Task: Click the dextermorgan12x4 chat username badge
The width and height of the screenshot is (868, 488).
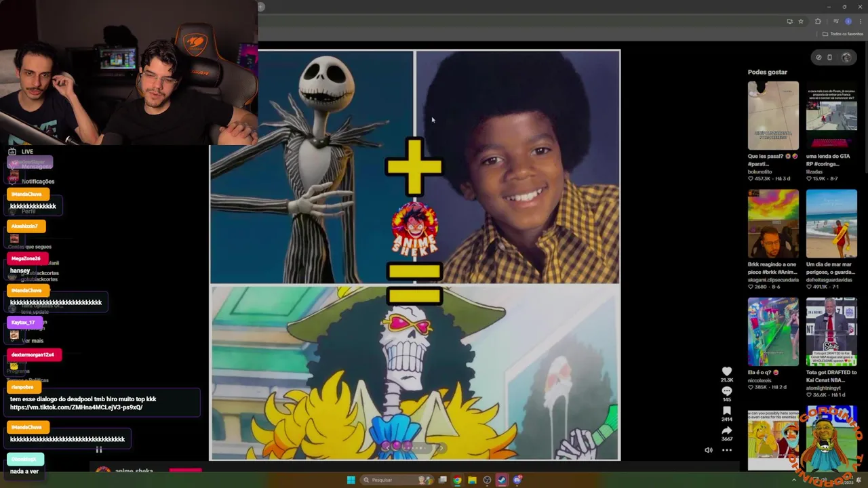Action: click(34, 354)
